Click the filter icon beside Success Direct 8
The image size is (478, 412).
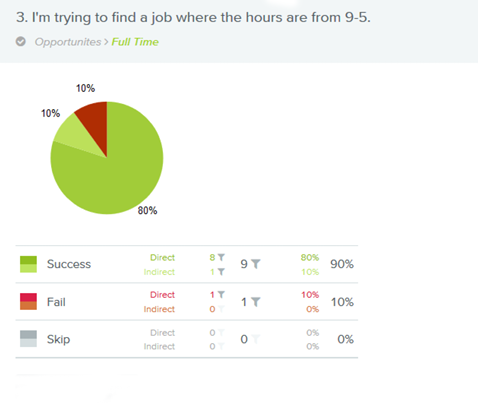(221, 257)
